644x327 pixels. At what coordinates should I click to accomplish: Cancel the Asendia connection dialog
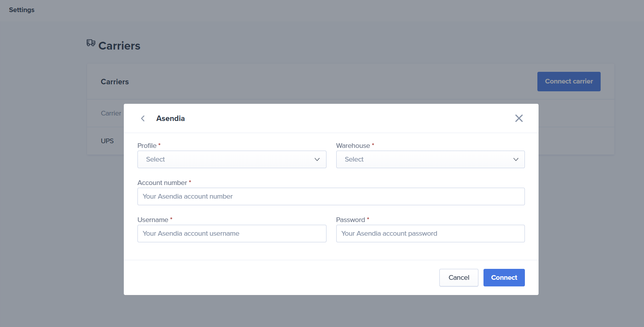pyautogui.click(x=459, y=277)
